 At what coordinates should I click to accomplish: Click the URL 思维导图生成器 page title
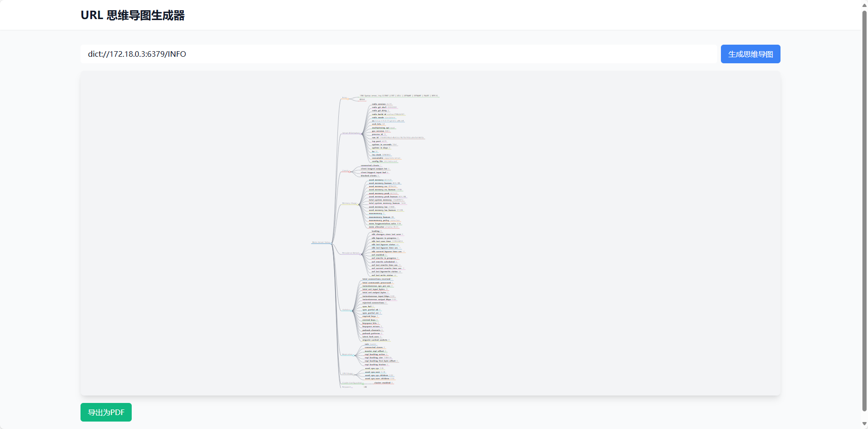point(133,15)
